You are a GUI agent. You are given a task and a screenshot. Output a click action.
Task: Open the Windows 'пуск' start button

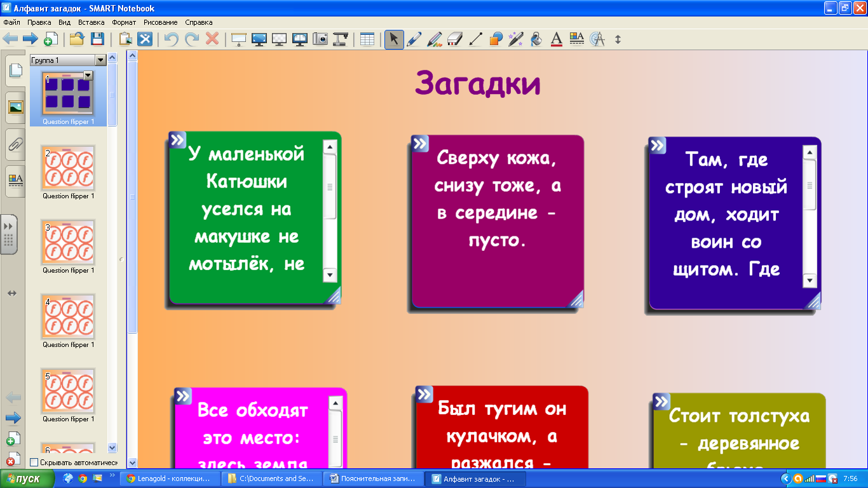(29, 479)
